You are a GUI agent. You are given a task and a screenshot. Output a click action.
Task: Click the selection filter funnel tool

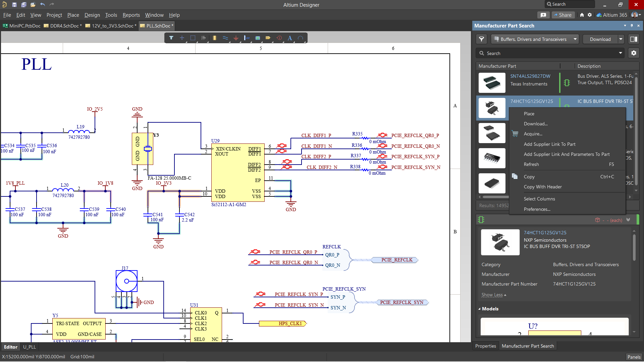171,38
